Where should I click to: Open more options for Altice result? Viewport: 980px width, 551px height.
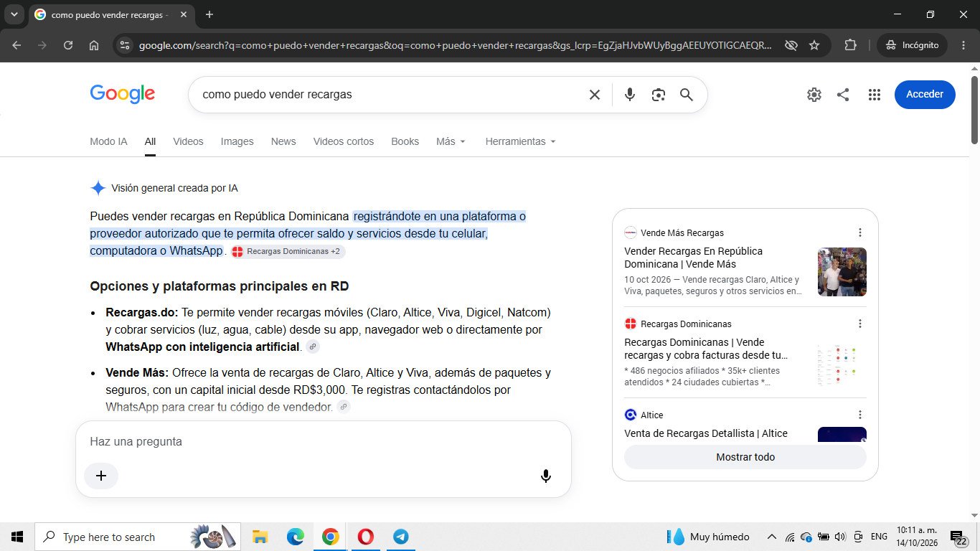[x=860, y=415]
